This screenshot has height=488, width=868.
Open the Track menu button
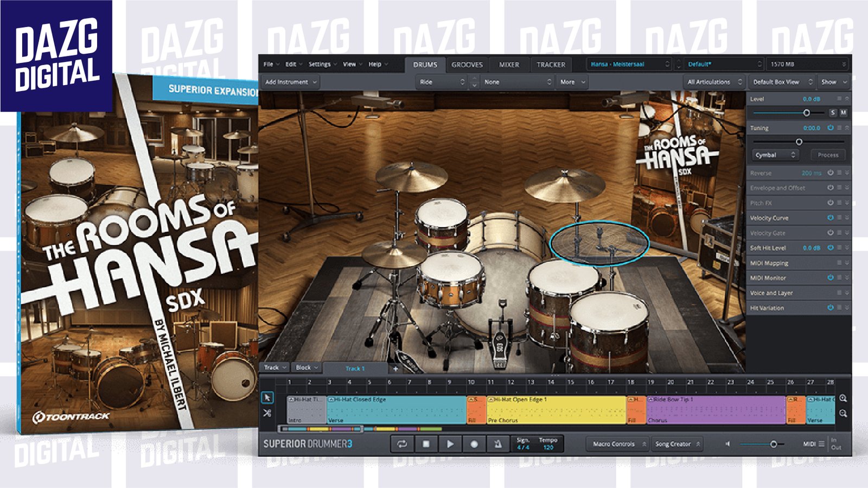tap(275, 368)
